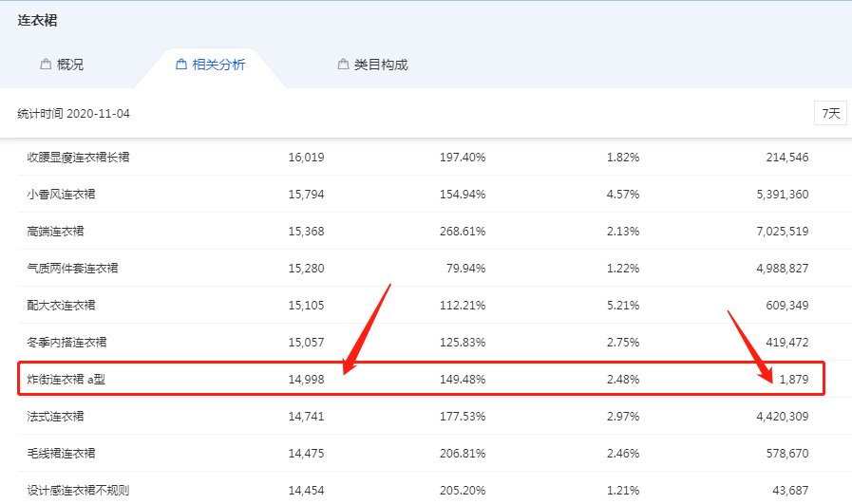Image resolution: width=852 pixels, height=504 pixels.
Task: Select keyword 配大衣连衣裙
Action: click(x=61, y=306)
